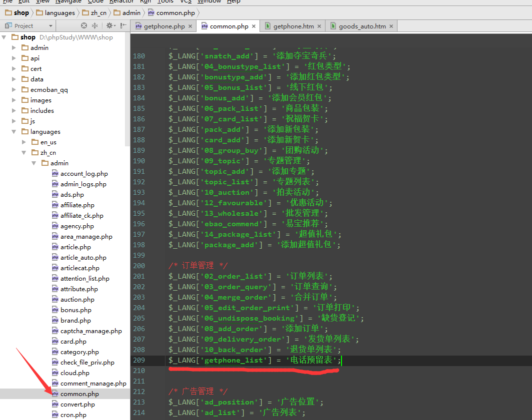Click line number 209 in the gutter

pyautogui.click(x=139, y=361)
